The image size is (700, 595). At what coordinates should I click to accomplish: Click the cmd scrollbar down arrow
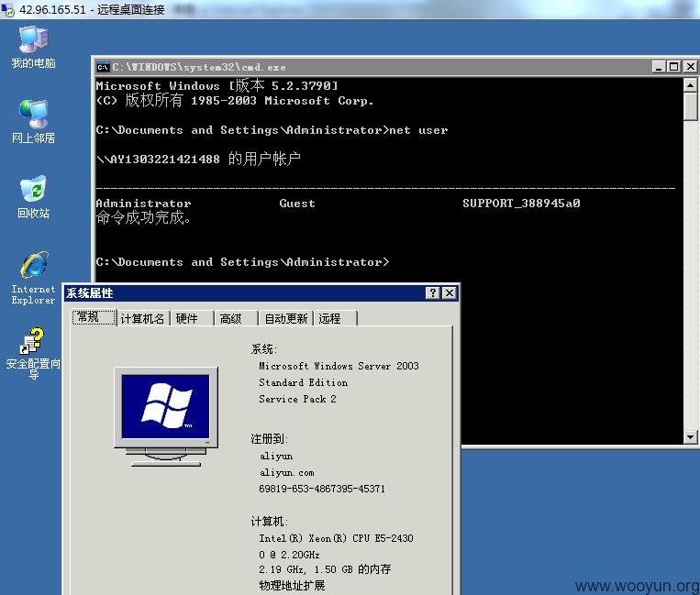(x=690, y=437)
